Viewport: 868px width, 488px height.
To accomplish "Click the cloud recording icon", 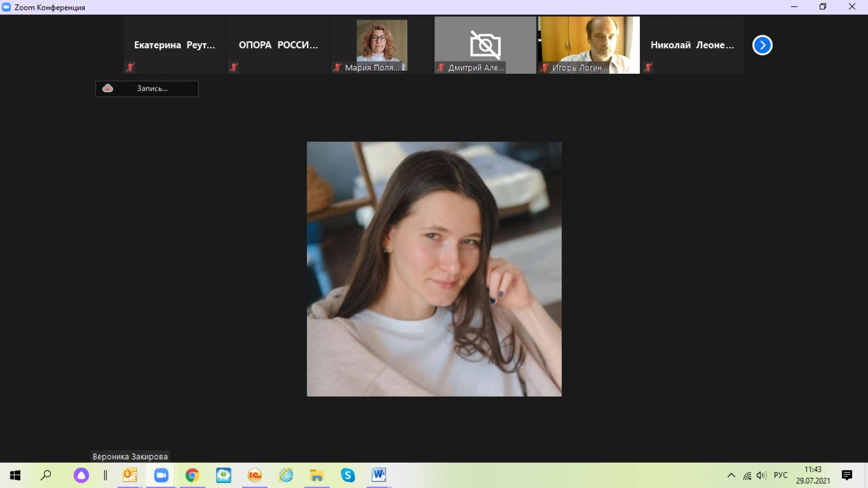I will pyautogui.click(x=108, y=88).
